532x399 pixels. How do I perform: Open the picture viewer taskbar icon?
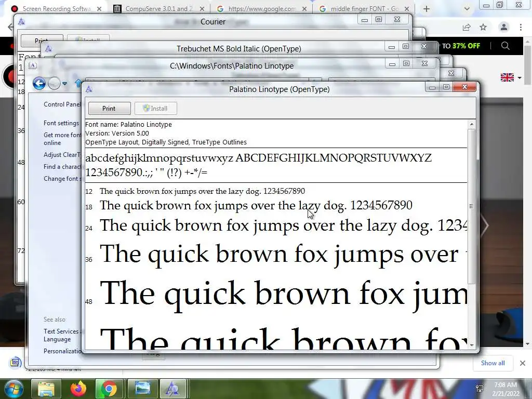(142, 389)
